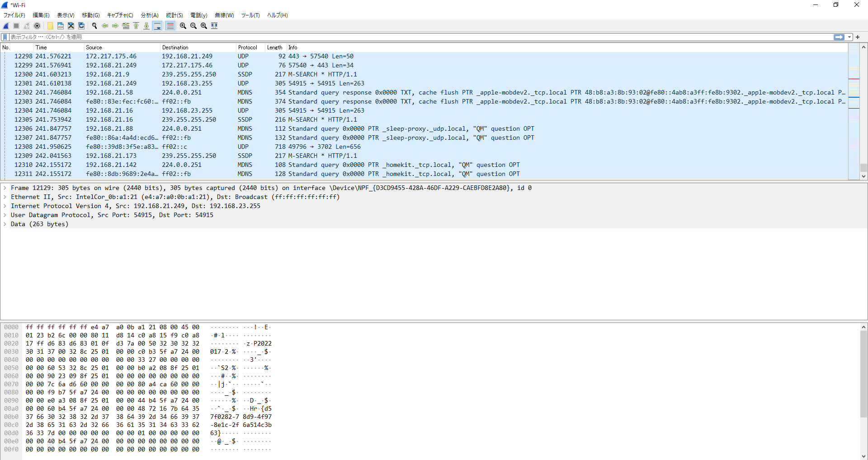Open the 統計(S) menu
868x460 pixels.
coord(175,15)
